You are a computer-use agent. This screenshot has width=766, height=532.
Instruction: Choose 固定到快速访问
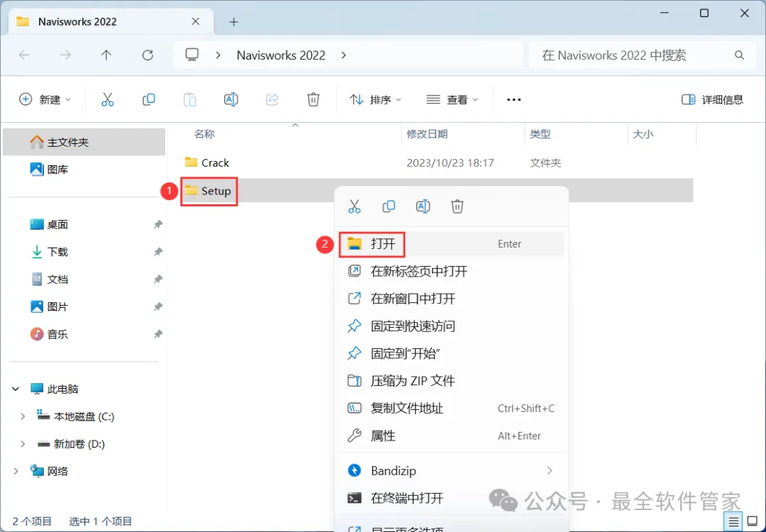click(x=450, y=326)
